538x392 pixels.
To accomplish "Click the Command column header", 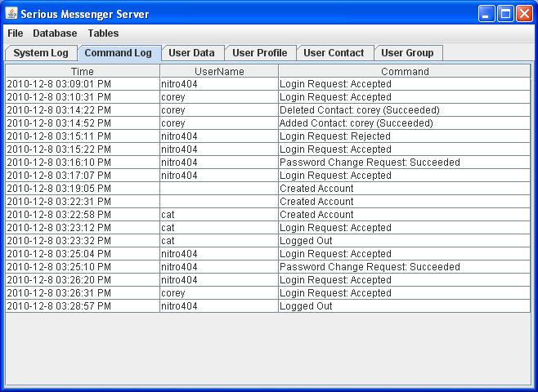I will (x=405, y=72).
